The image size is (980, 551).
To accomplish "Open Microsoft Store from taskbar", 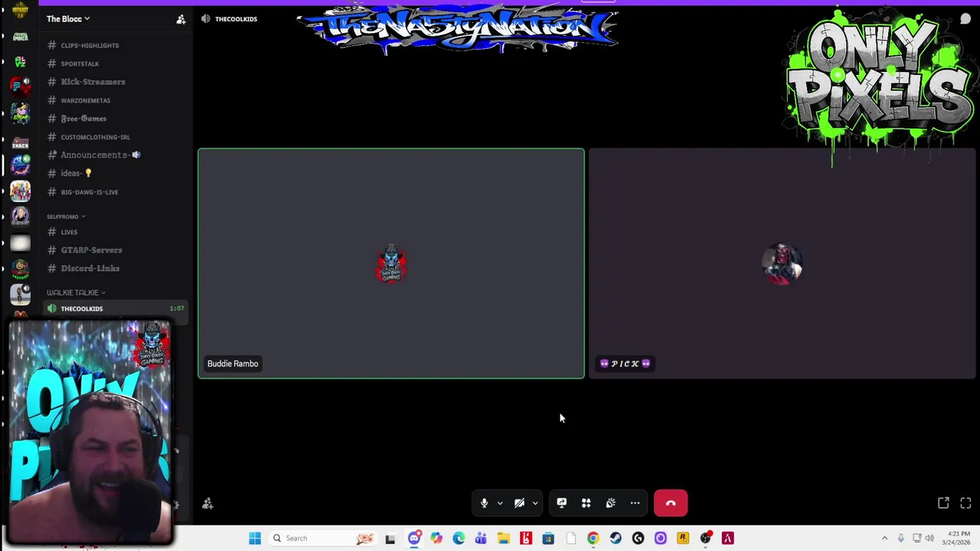I will 548,538.
